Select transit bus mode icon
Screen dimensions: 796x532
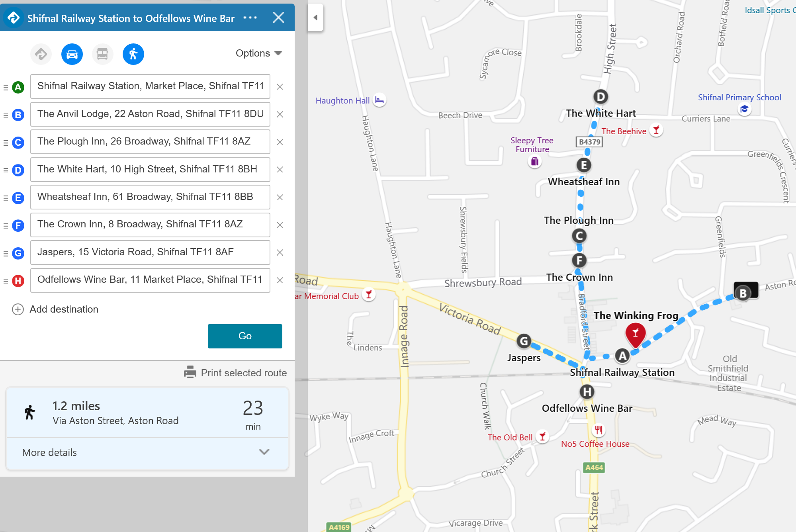tap(102, 54)
